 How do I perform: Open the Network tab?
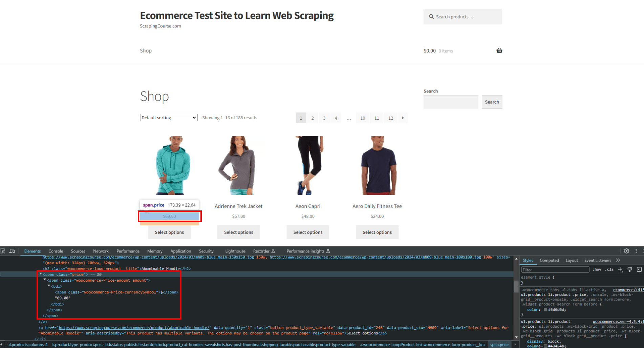point(101,251)
